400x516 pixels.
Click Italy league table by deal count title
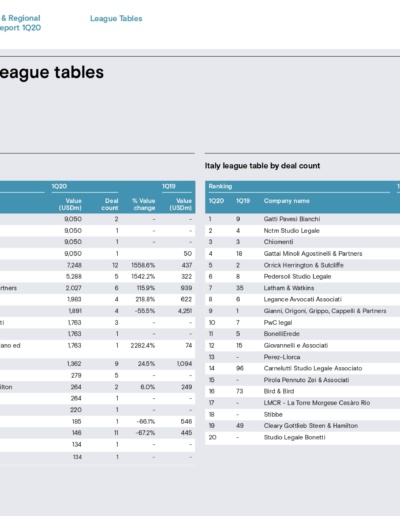point(262,166)
